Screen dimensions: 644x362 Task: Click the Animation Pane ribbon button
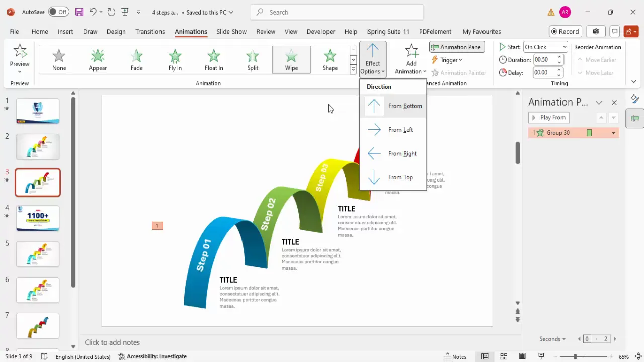pos(457,47)
